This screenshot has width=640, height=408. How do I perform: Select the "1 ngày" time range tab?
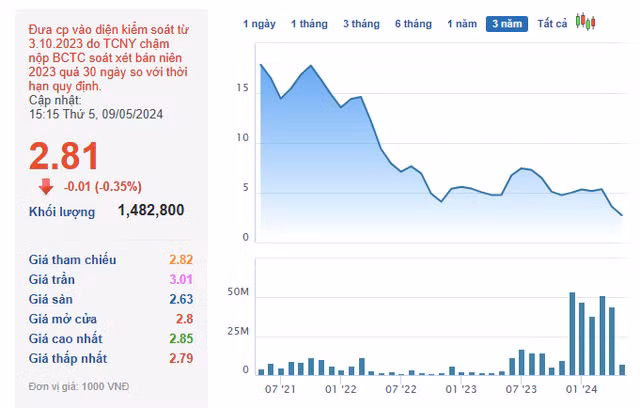[x=260, y=23]
